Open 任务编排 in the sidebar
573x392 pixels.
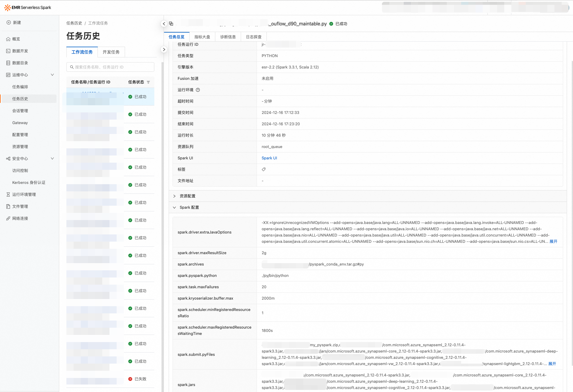pyautogui.click(x=20, y=87)
